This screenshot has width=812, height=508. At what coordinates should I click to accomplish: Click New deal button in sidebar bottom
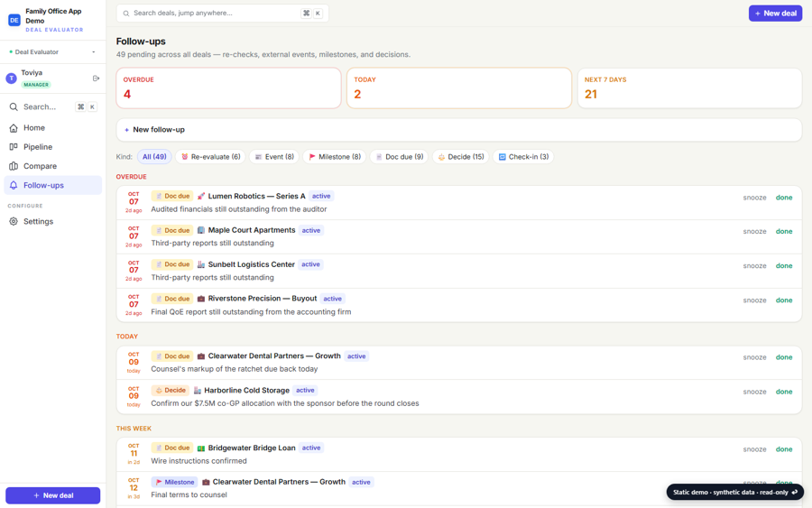(x=53, y=495)
